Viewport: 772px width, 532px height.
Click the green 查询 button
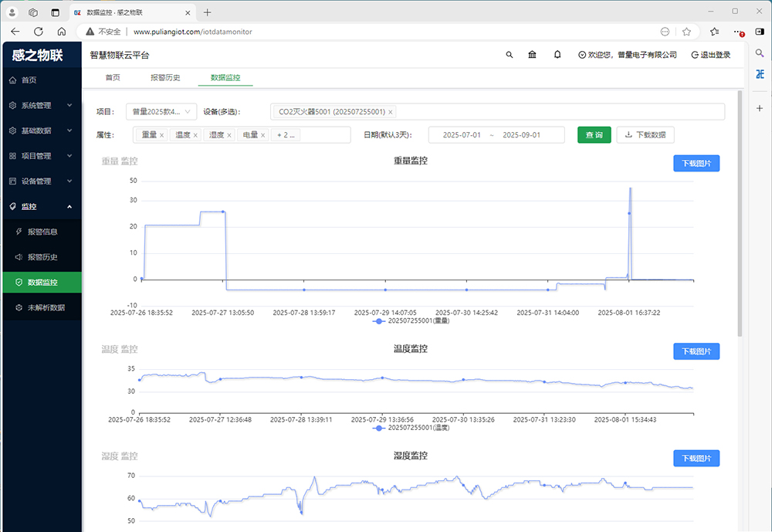pyautogui.click(x=594, y=135)
